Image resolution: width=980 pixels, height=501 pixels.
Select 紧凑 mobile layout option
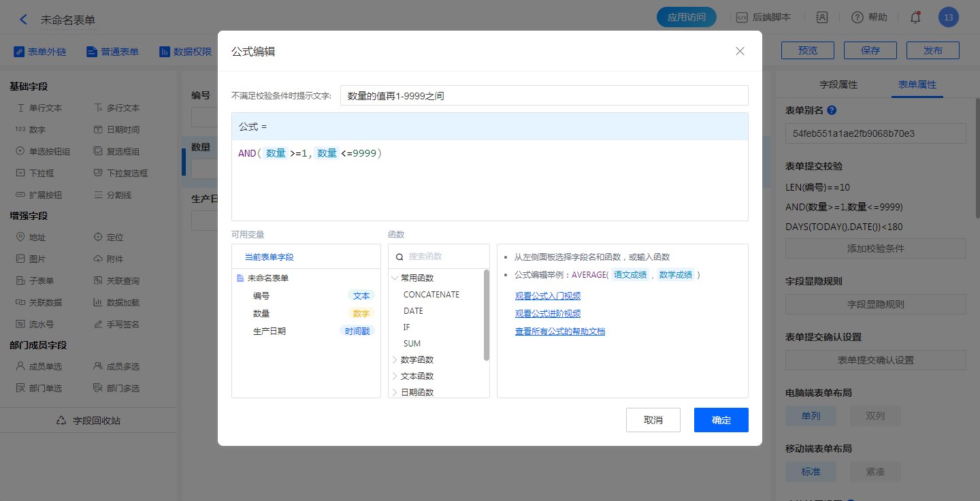coord(875,472)
